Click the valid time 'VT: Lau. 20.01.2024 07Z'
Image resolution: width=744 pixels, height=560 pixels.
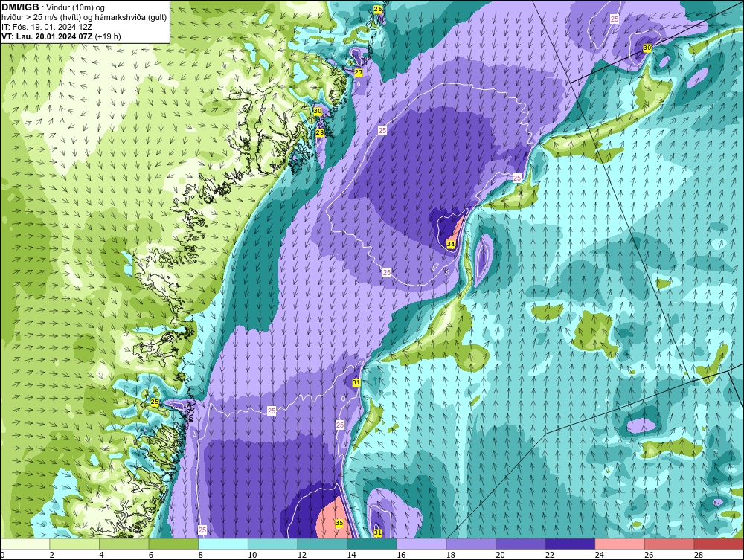click(x=48, y=36)
